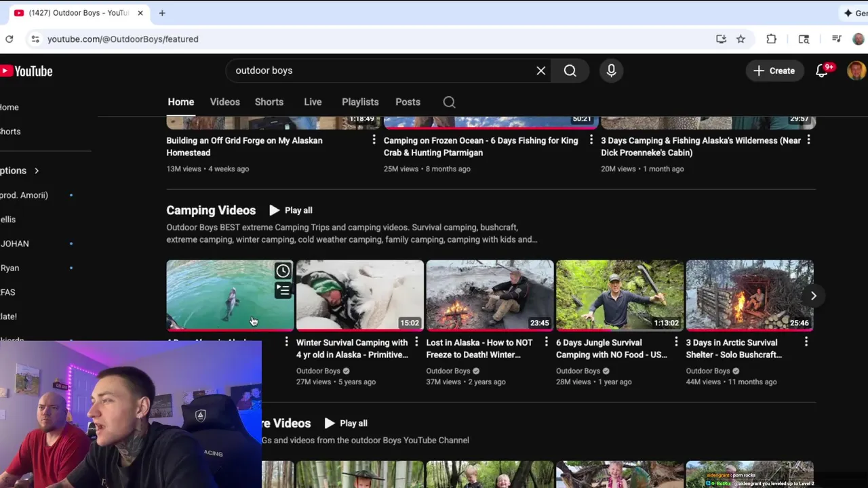
Task: Click the magnifier search button
Action: (x=570, y=70)
